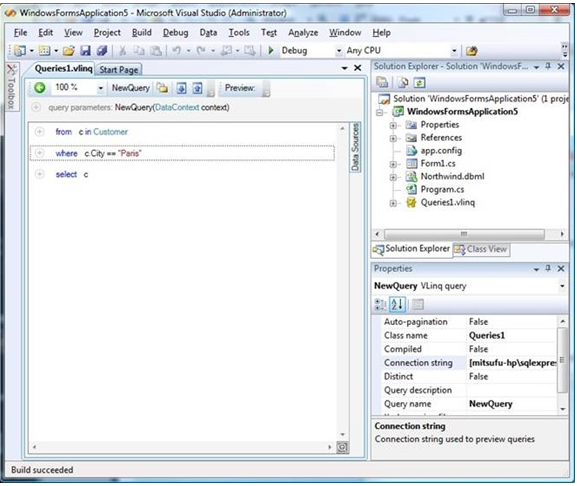Expand the References tree node
Image resolution: width=577 pixels, height=486 pixels.
click(393, 138)
